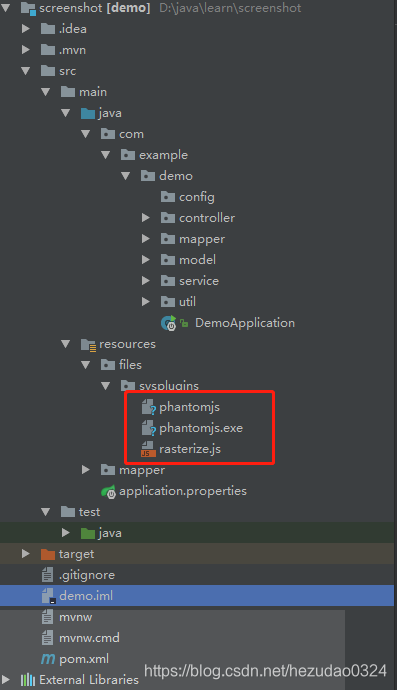Select the DemoApplication class name
The image size is (397, 690).
point(245,323)
